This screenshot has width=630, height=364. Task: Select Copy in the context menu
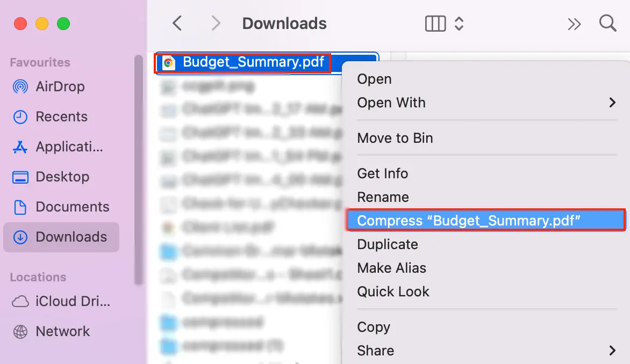pos(374,327)
